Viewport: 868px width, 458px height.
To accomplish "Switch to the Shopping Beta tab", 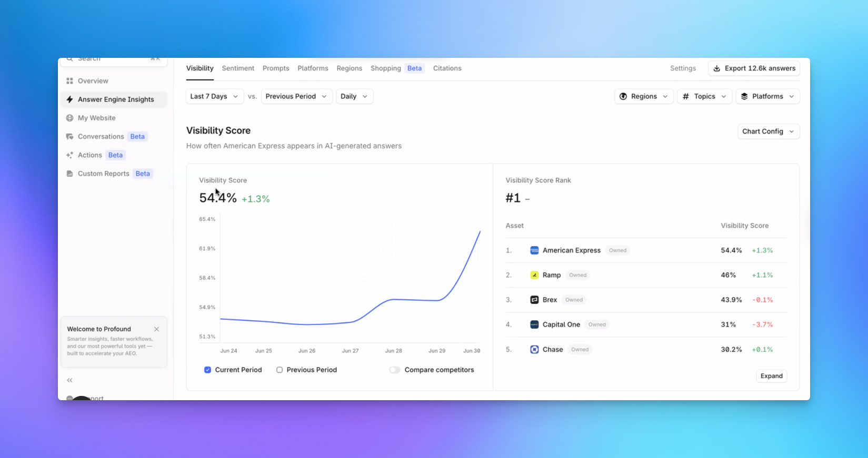I will (397, 68).
